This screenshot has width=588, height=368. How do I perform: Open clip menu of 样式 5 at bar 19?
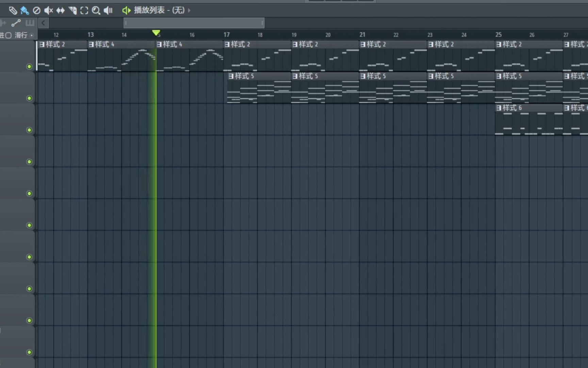coord(295,76)
